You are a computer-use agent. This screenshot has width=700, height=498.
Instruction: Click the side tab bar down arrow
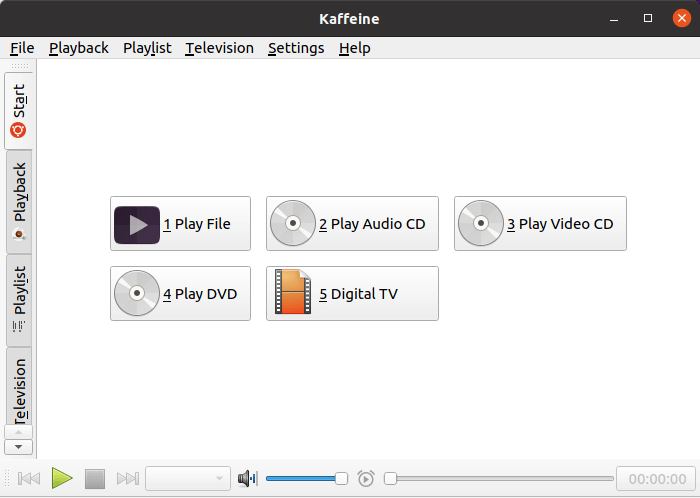[x=18, y=447]
